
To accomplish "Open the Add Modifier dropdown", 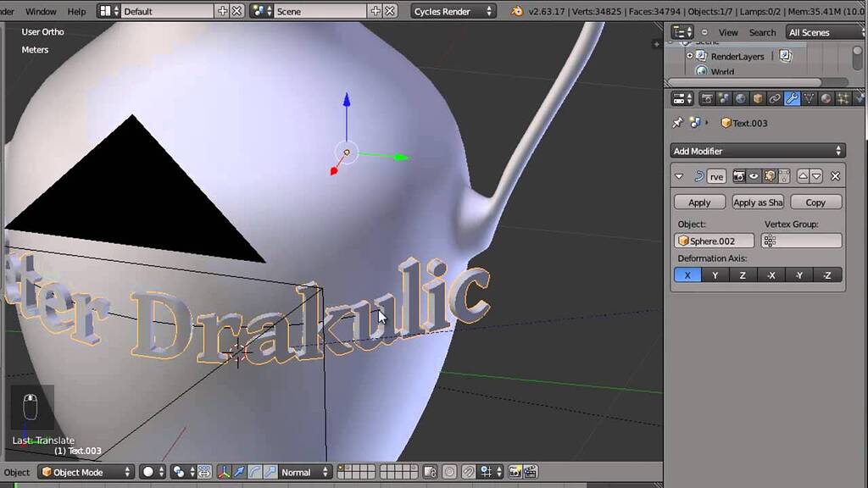I will pyautogui.click(x=757, y=150).
